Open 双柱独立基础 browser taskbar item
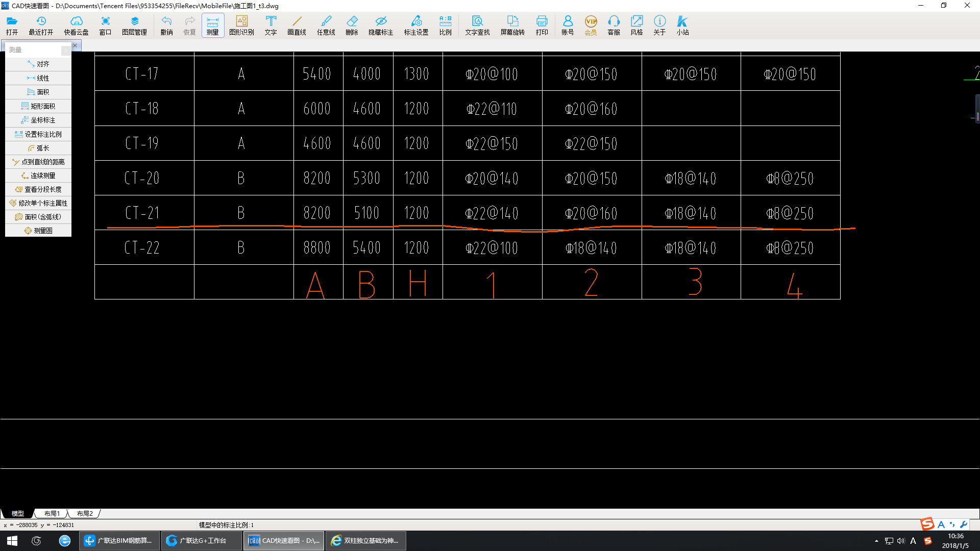Image resolution: width=980 pixels, height=551 pixels. click(366, 541)
